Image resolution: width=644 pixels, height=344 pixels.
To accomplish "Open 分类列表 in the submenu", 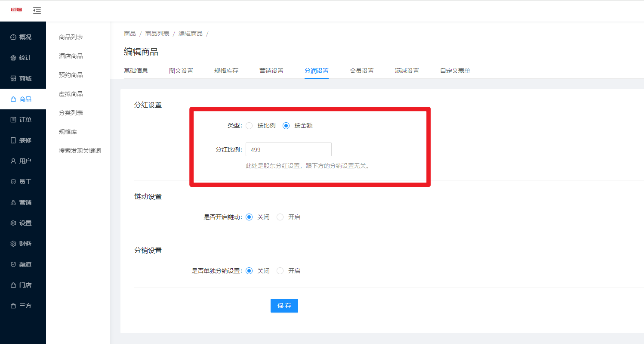I will click(x=71, y=113).
